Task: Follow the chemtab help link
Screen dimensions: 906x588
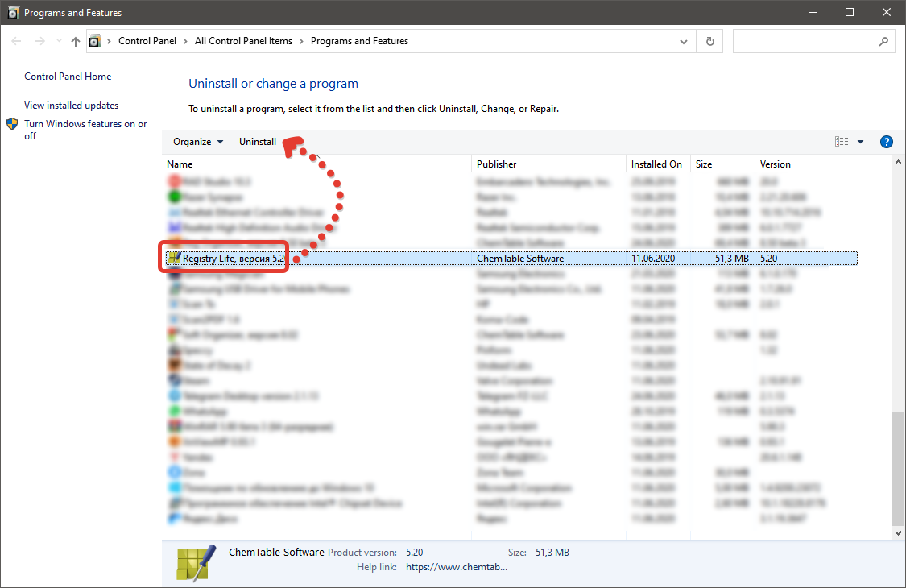Action: 456,566
